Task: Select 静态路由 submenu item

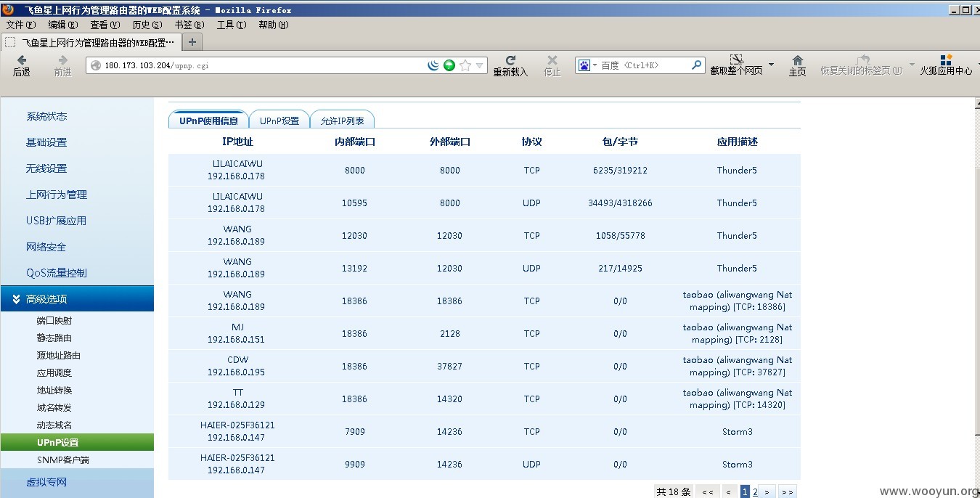Action: coord(54,338)
